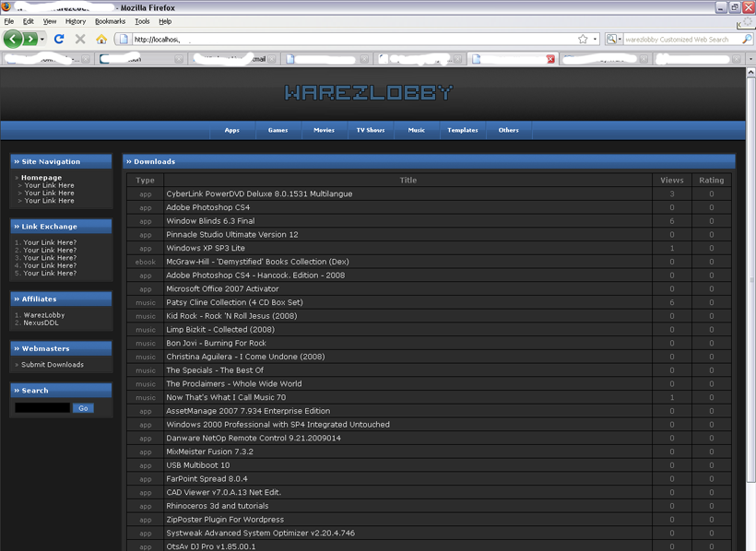756x551 pixels.
Task: Bookmark this page with the star icon
Action: [x=583, y=39]
